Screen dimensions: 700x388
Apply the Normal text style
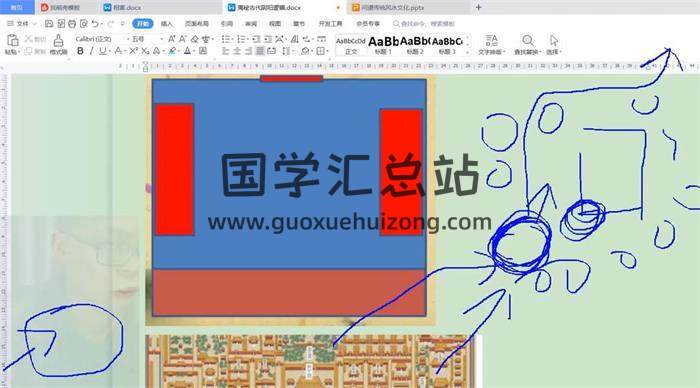351,45
